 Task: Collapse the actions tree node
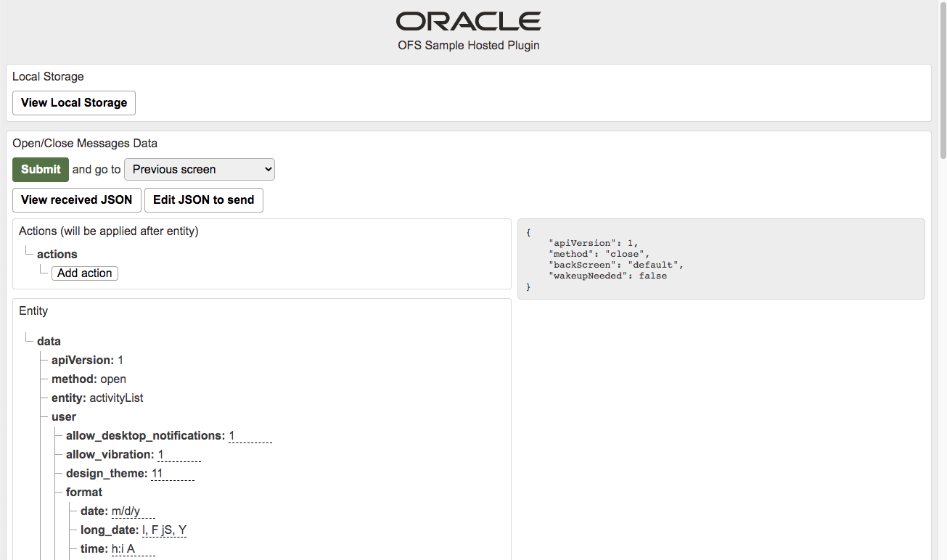coord(57,254)
